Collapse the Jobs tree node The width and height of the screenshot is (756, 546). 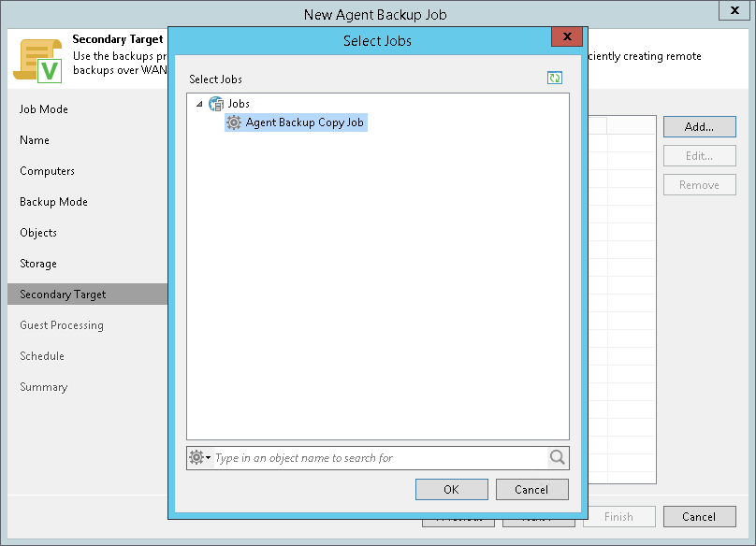click(199, 104)
